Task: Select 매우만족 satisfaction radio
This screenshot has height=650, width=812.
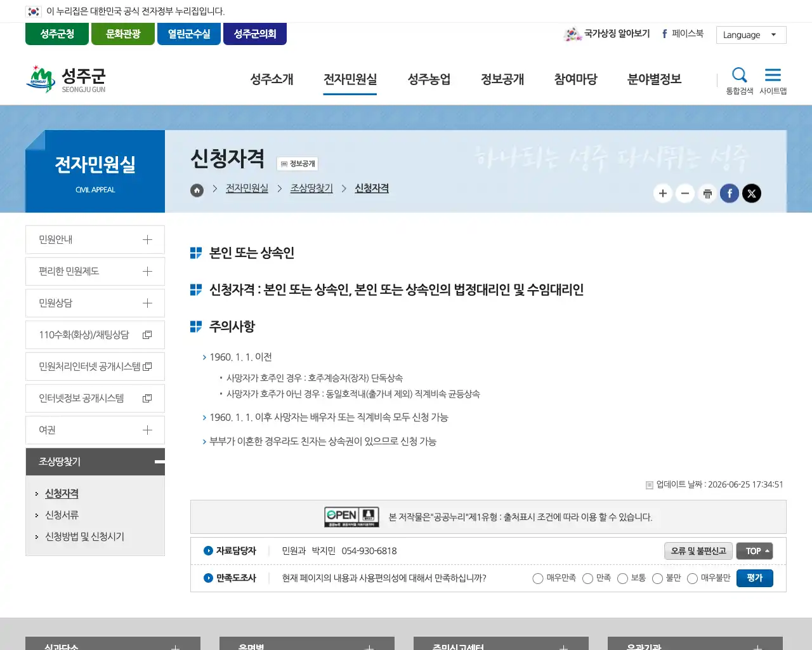Action: [538, 578]
